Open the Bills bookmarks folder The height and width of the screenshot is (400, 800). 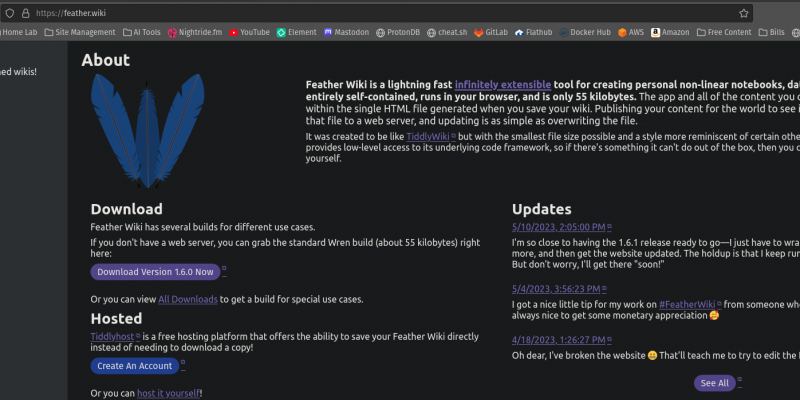pyautogui.click(x=771, y=32)
